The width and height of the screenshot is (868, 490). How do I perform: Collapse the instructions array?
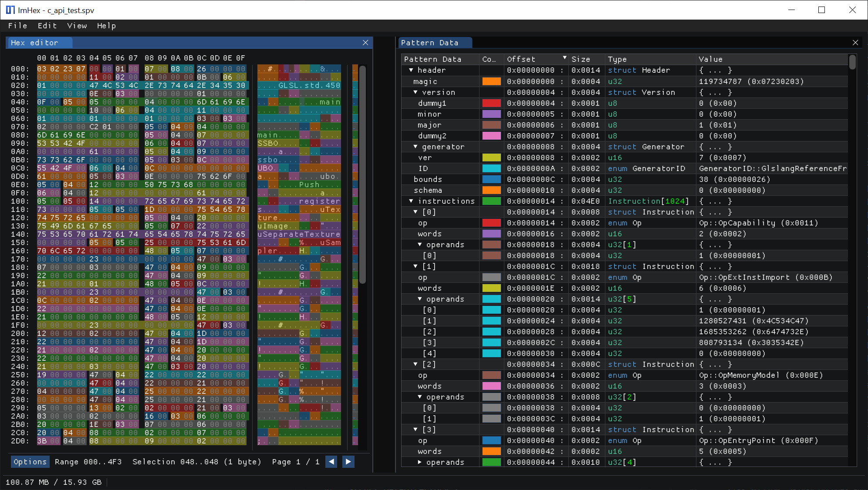411,201
